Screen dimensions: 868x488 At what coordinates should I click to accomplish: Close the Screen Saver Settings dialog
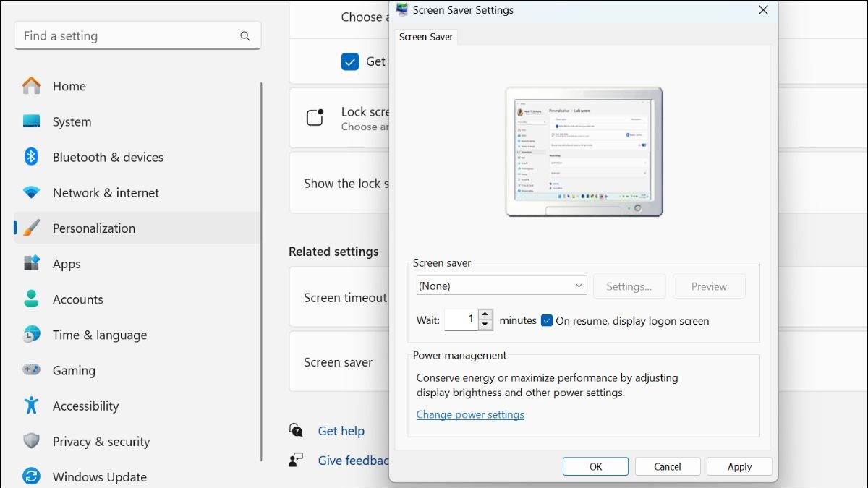tap(763, 10)
